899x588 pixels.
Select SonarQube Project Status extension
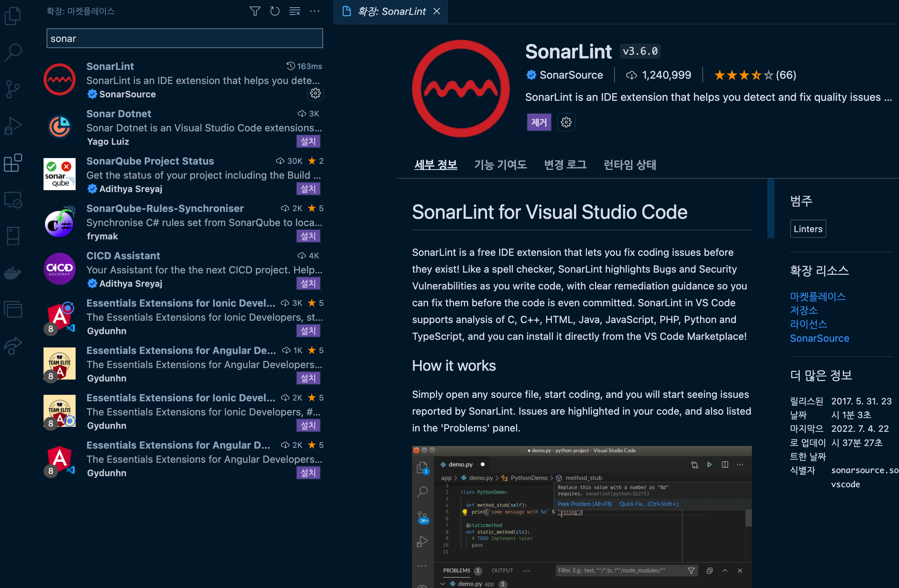pyautogui.click(x=184, y=175)
